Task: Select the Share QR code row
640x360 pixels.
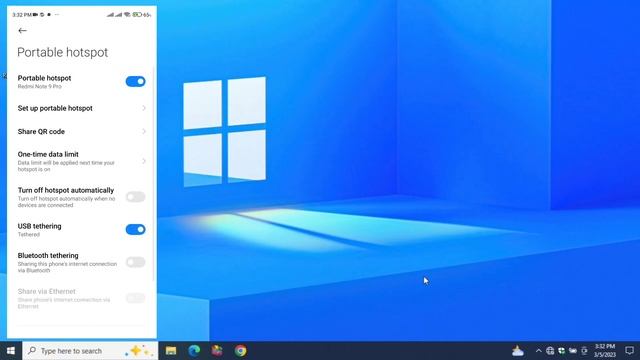Action: (x=82, y=131)
